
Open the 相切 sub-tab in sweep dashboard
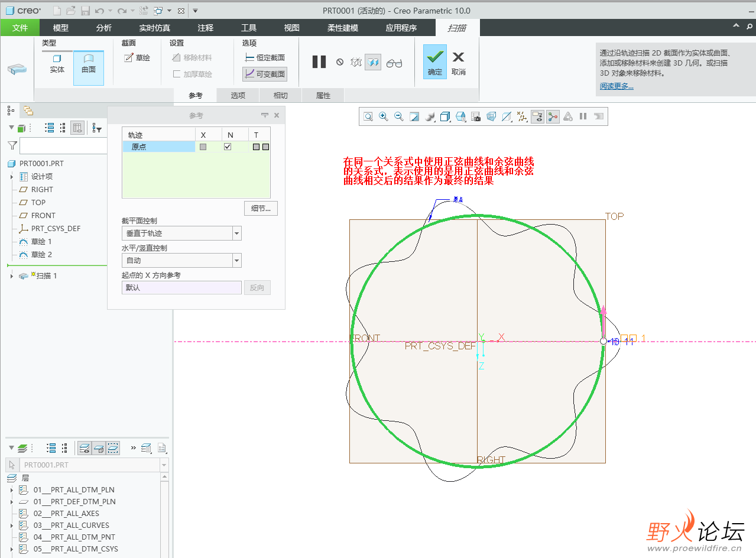[x=281, y=96]
